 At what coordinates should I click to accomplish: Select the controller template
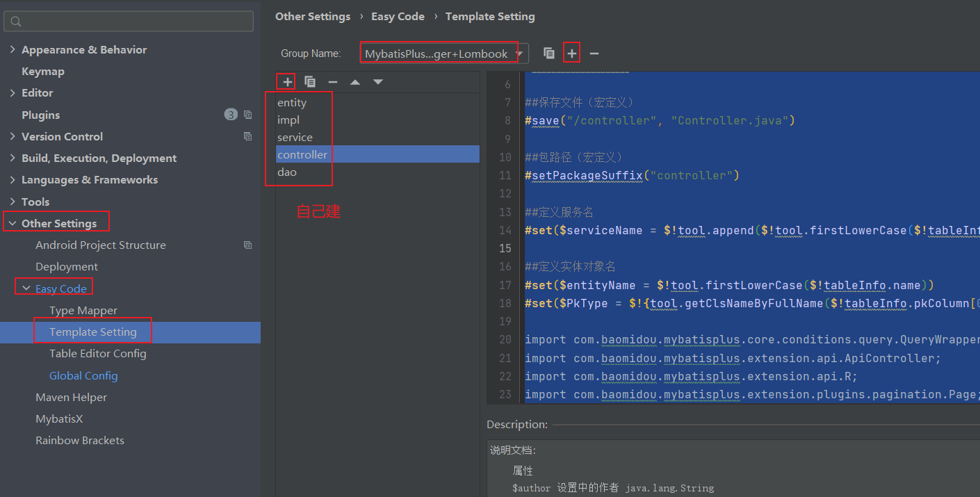tap(377, 154)
